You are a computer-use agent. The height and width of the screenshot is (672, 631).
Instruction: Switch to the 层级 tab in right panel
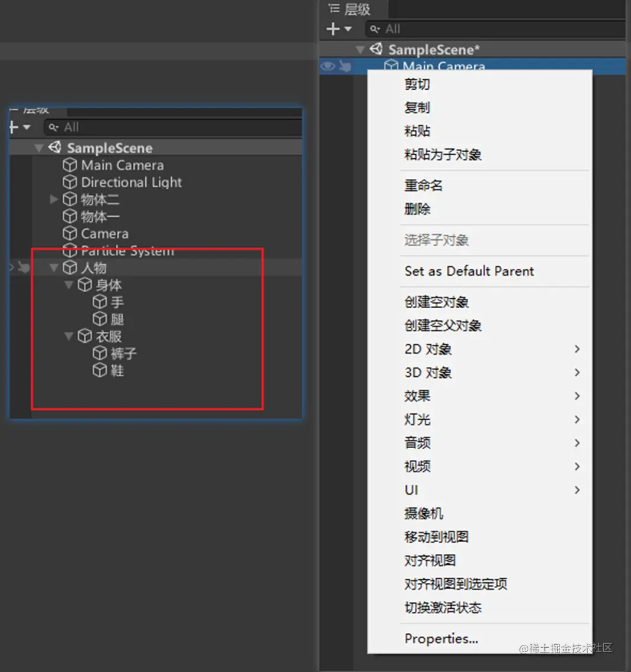(354, 9)
